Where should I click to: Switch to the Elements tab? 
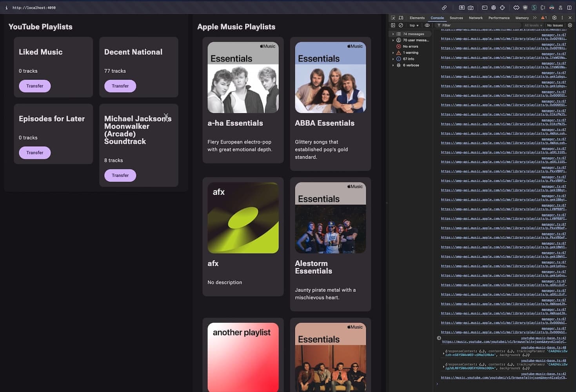417,18
